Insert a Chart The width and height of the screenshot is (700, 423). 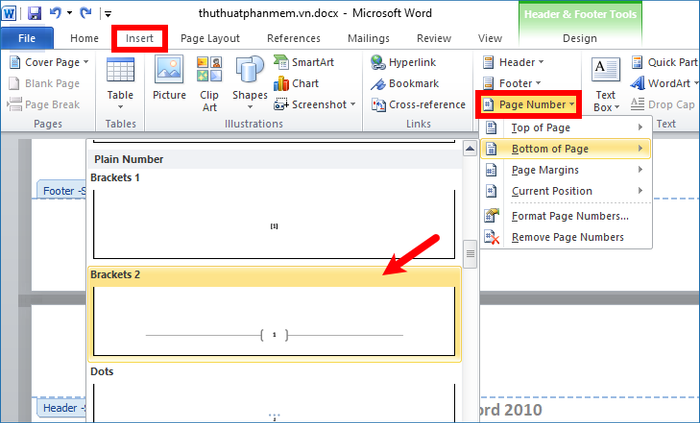pyautogui.click(x=296, y=83)
